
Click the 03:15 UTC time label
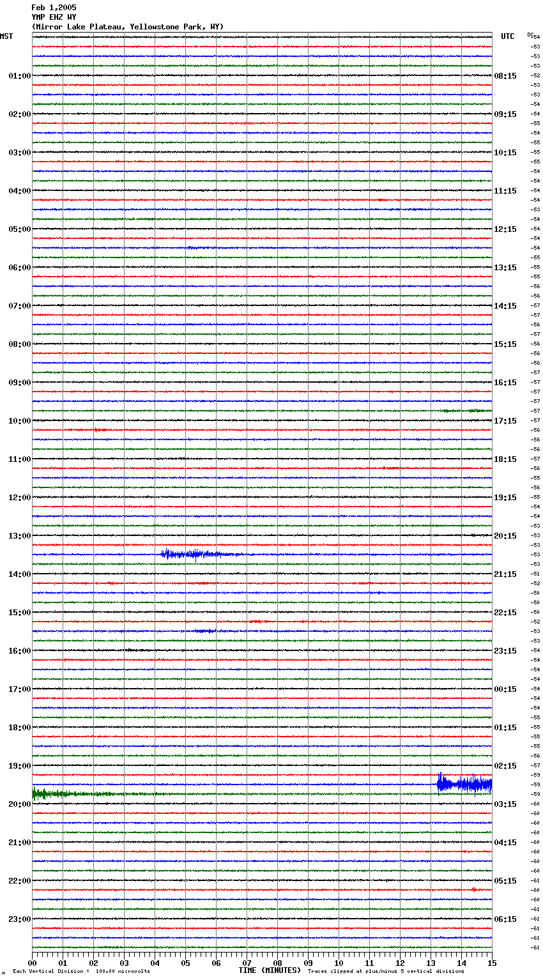click(x=505, y=804)
